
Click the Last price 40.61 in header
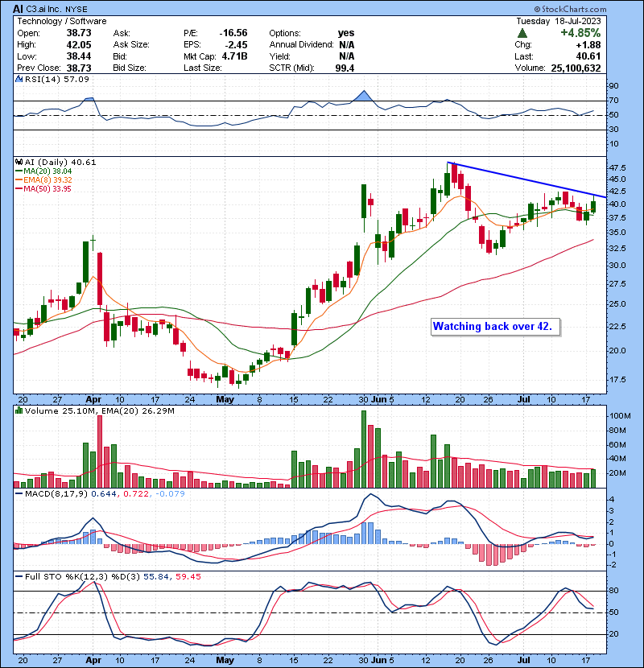[588, 56]
